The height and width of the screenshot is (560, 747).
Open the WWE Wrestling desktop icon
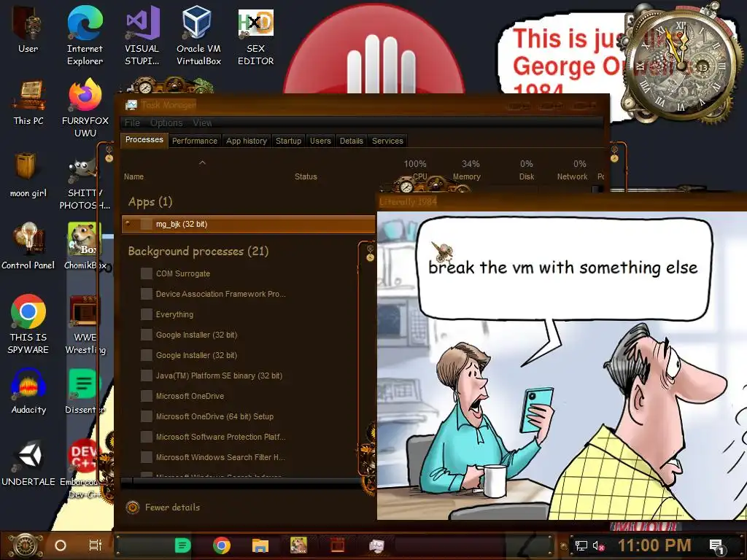tap(85, 324)
